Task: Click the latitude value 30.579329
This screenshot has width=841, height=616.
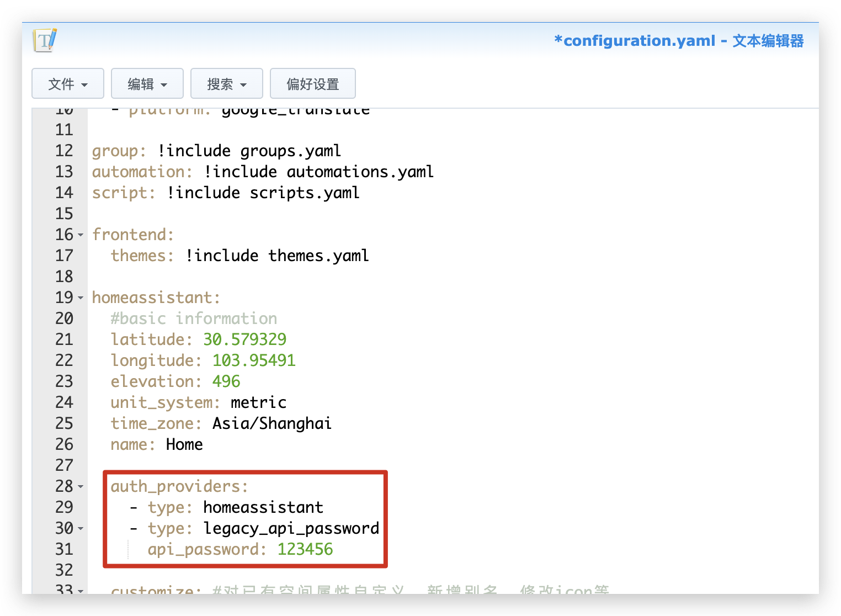Action: (244, 339)
